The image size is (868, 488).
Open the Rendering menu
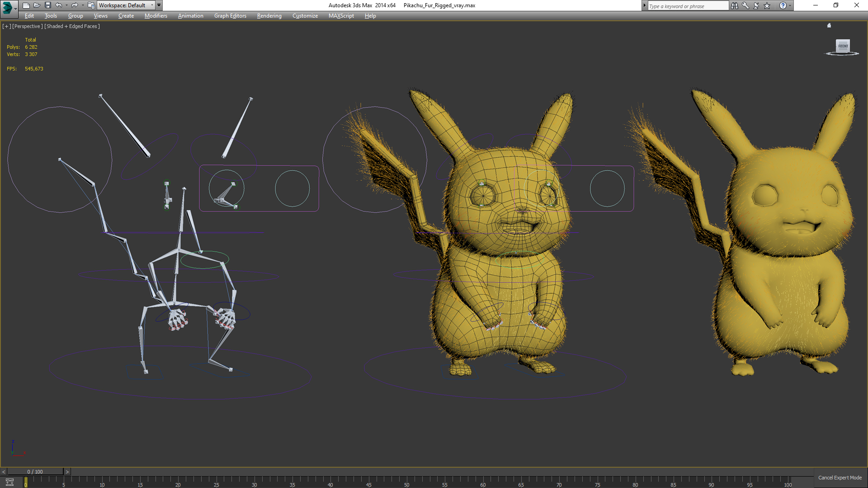pyautogui.click(x=269, y=16)
